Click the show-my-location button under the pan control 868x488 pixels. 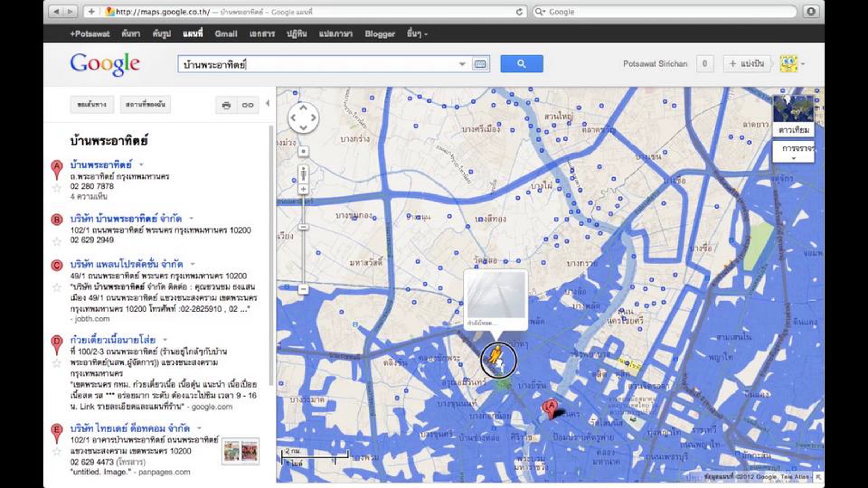[303, 151]
